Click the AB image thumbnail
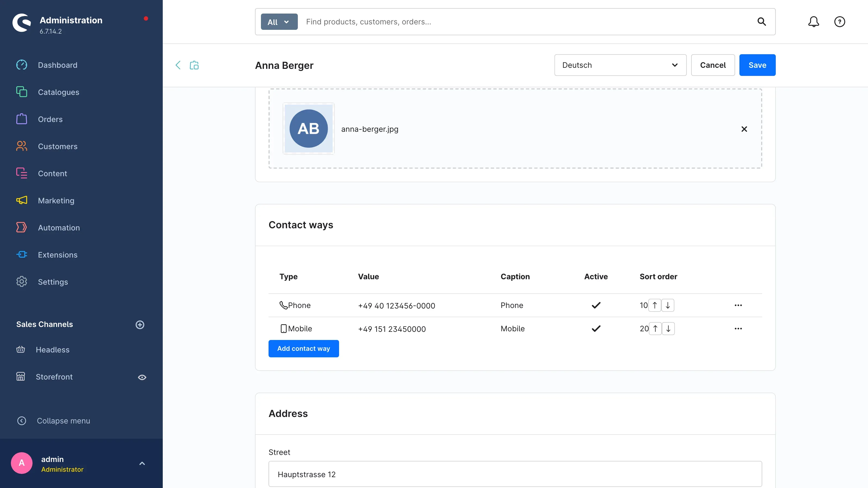868x488 pixels. tap(308, 129)
